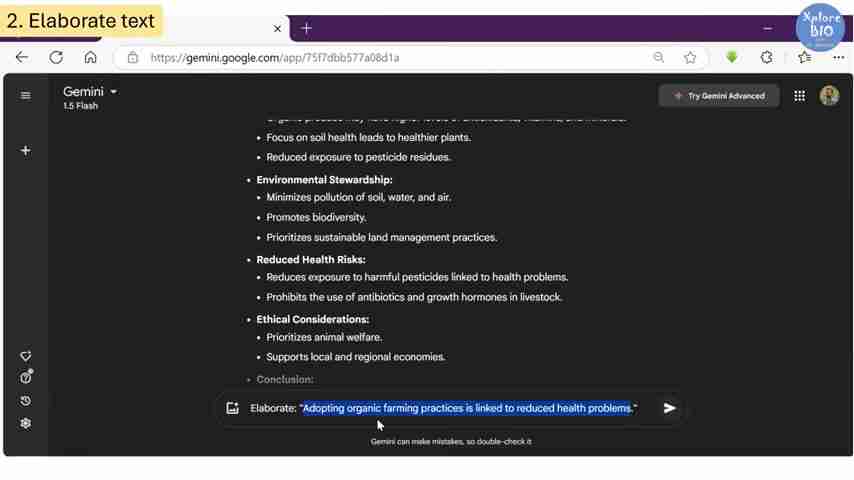Image resolution: width=854 pixels, height=480 pixels.
Task: Open Settings gear icon in sidebar
Action: coord(26,423)
